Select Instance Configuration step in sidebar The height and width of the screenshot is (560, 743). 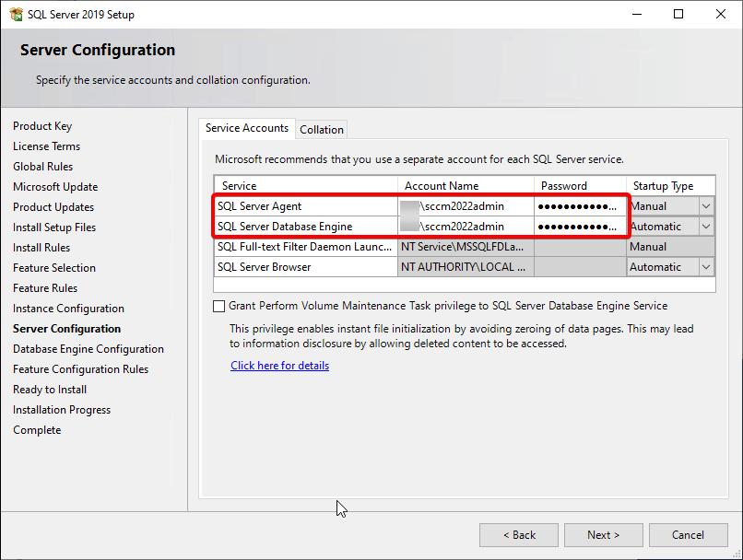coord(69,309)
